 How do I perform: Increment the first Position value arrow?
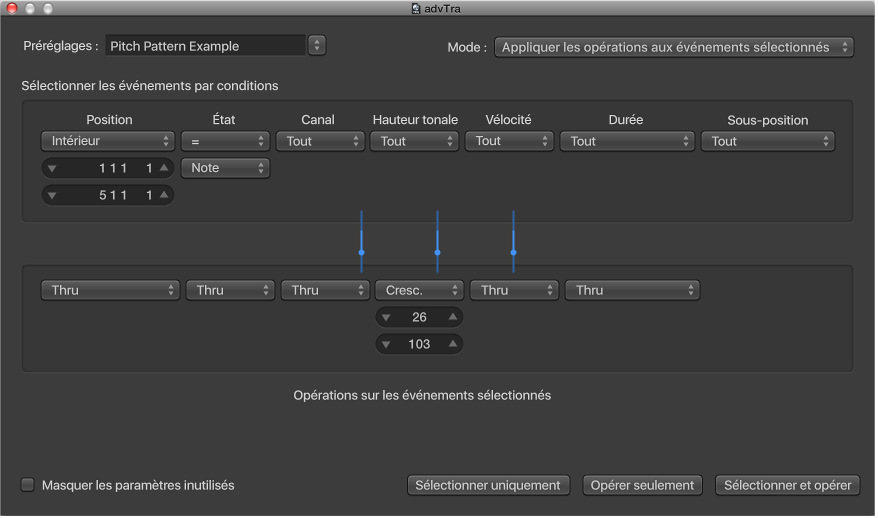164,168
